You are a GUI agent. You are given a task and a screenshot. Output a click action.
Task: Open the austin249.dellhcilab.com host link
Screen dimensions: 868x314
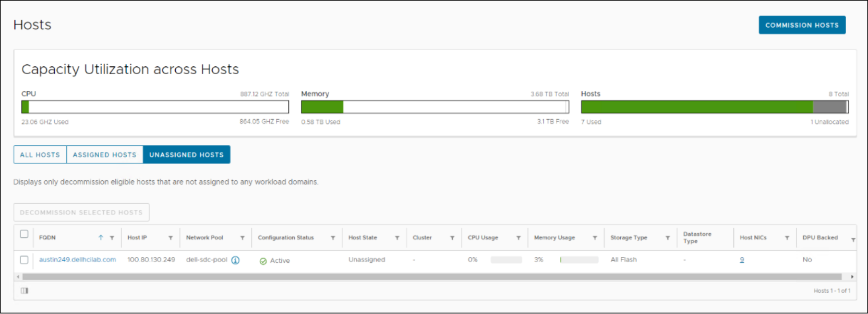78,260
